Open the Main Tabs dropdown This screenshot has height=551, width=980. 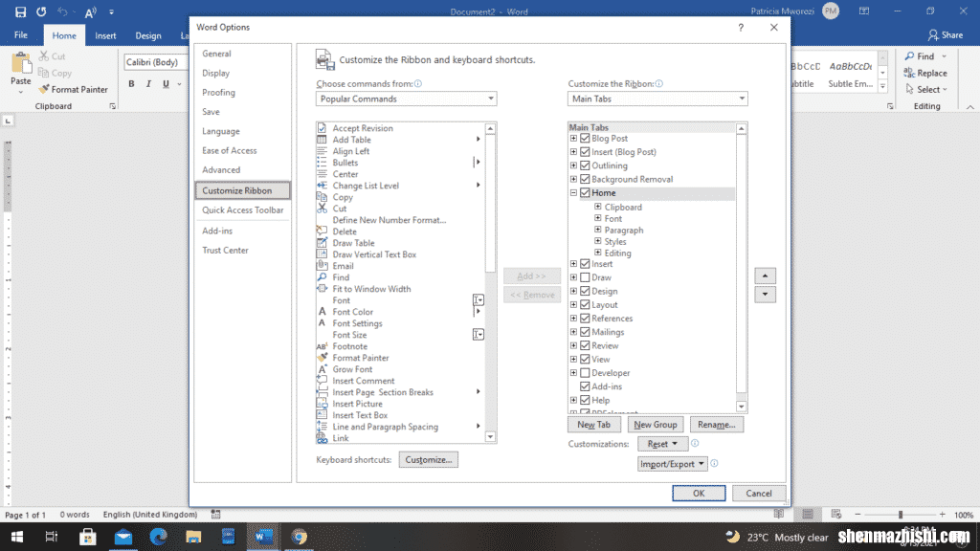pos(657,99)
